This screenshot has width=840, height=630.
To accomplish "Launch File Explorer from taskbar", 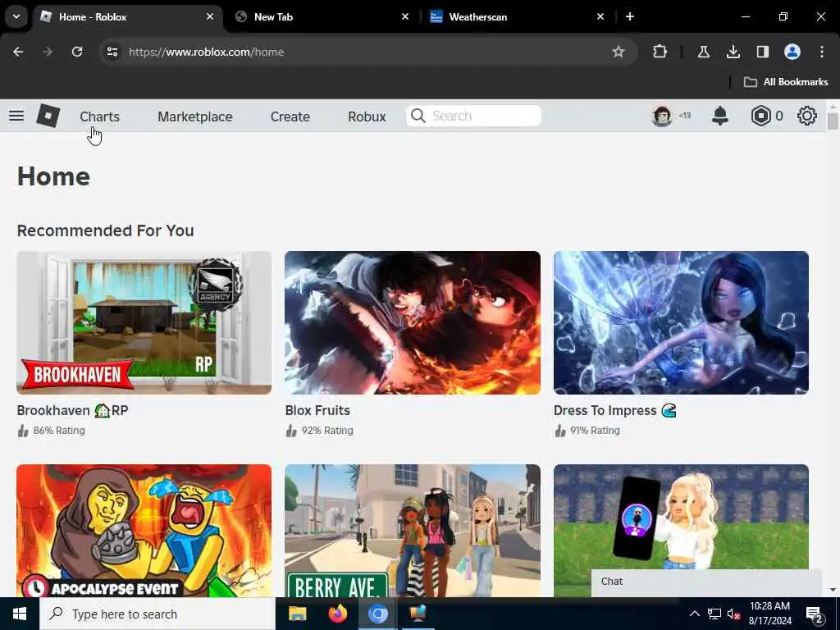I will tap(297, 614).
